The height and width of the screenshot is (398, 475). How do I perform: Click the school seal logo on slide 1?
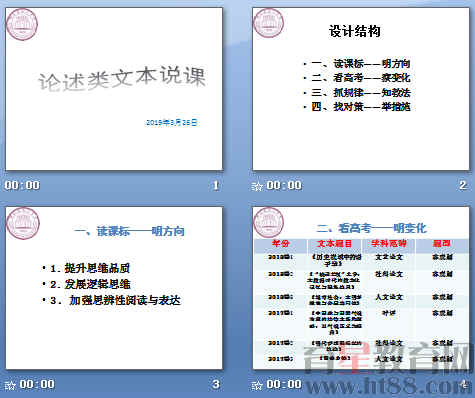[x=22, y=25]
